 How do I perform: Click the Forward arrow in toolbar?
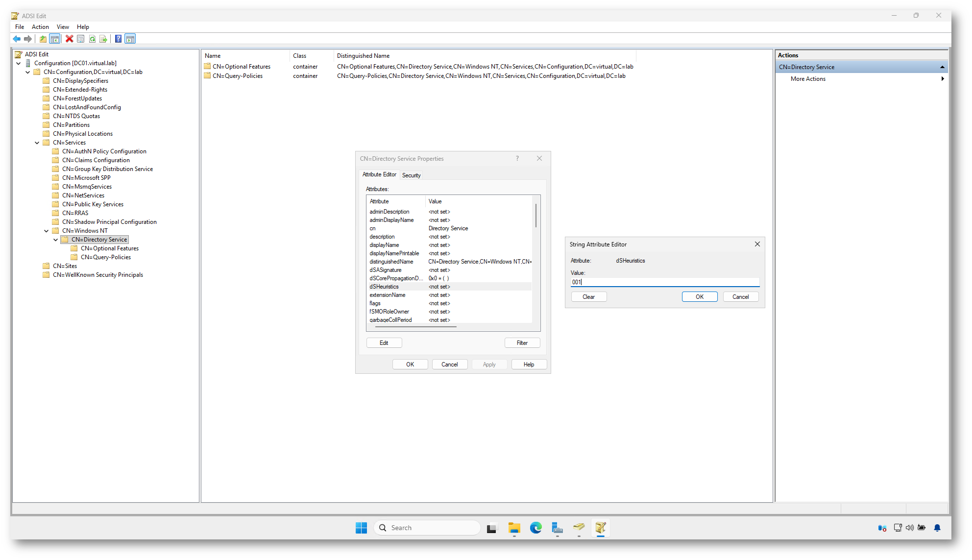point(28,39)
